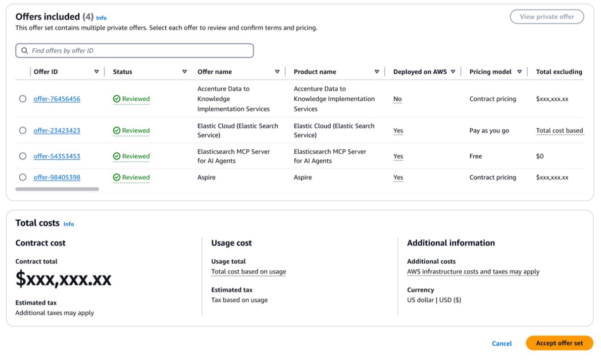Open the Status column filter dropdown

click(x=184, y=71)
